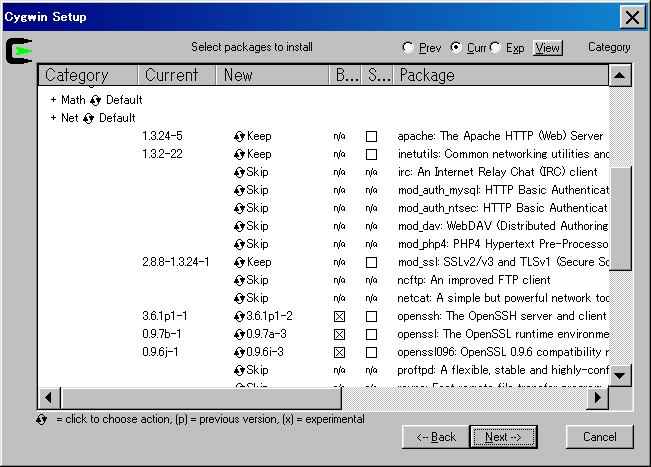The height and width of the screenshot is (467, 651).
Task: Cycle the action icon for mod_php4
Action: pyautogui.click(x=239, y=245)
